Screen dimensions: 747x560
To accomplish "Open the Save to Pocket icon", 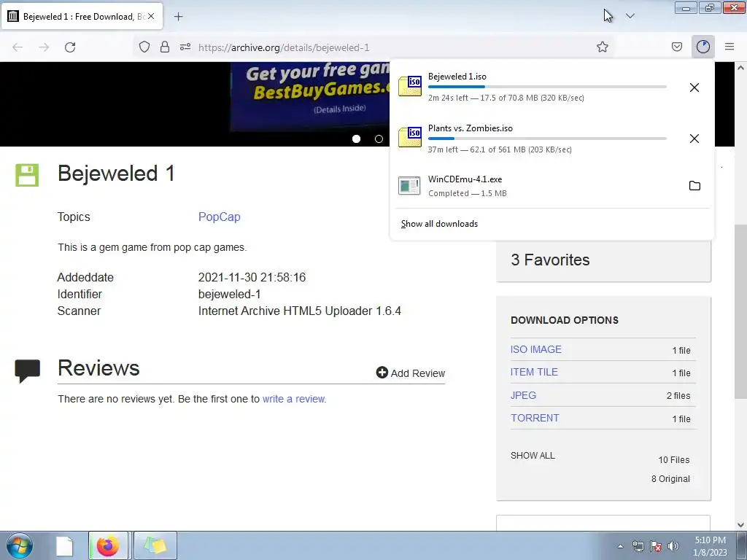I will point(677,47).
